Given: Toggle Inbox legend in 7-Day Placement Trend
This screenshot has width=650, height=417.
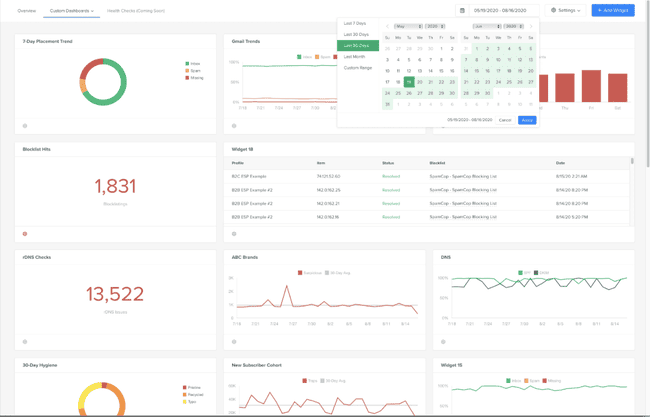Looking at the screenshot, I should pyautogui.click(x=192, y=64).
